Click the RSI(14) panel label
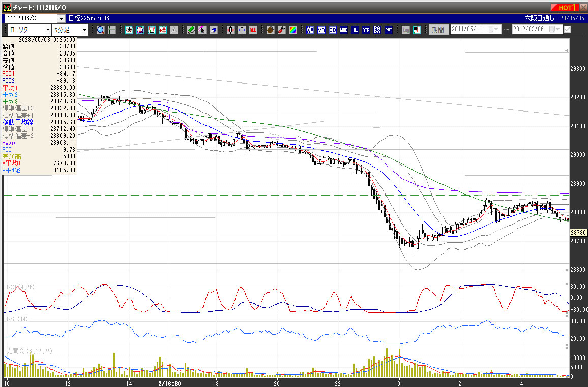Viewport: 588px width, 387px height. tap(17, 319)
